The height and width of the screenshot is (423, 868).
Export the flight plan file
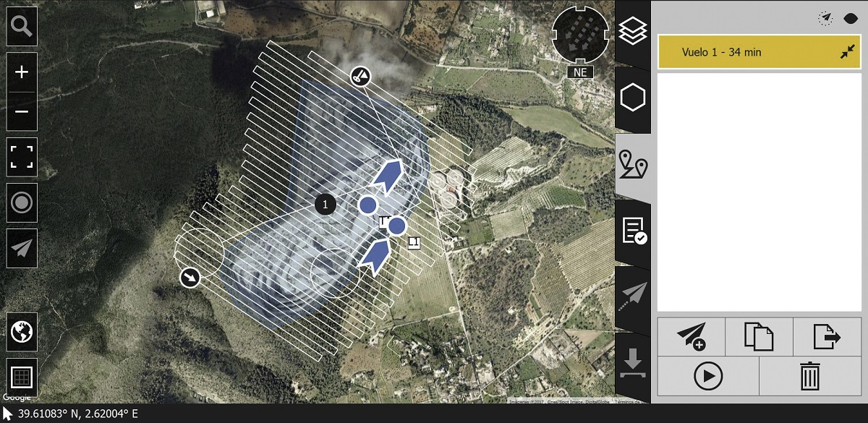(x=827, y=337)
